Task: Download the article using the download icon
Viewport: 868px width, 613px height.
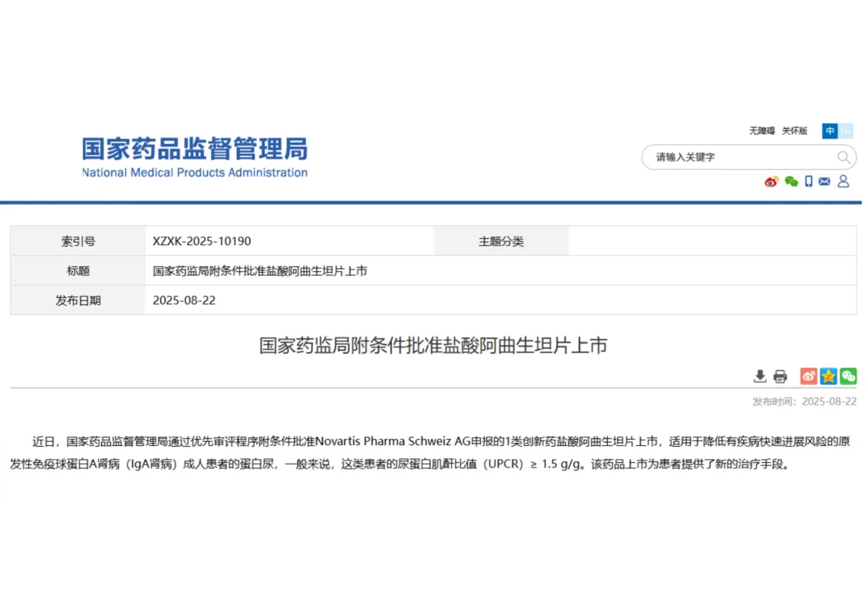Action: [760, 376]
